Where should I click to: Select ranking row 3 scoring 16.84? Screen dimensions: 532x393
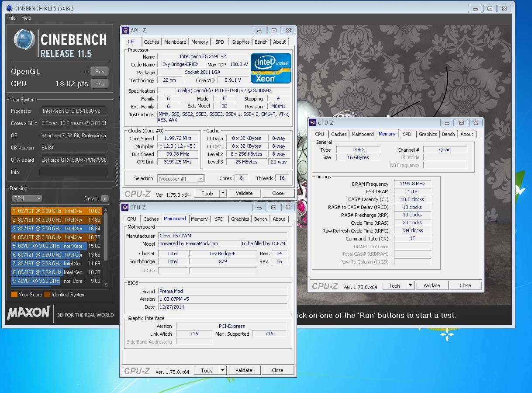click(x=56, y=228)
